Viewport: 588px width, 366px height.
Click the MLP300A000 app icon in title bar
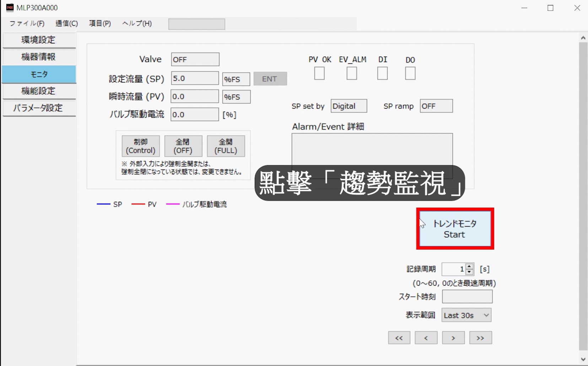[x=10, y=7]
